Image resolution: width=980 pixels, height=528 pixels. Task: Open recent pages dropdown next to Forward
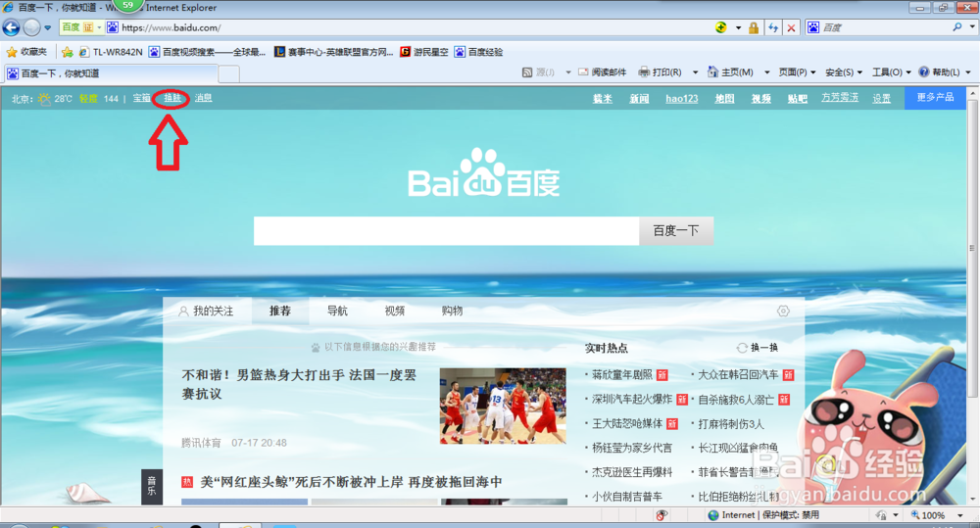[47, 28]
